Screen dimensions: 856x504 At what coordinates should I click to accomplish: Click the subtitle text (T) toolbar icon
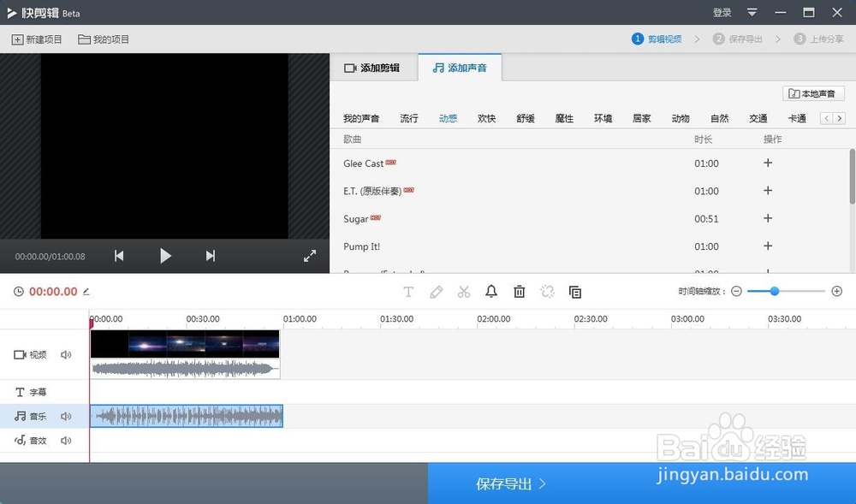click(407, 292)
